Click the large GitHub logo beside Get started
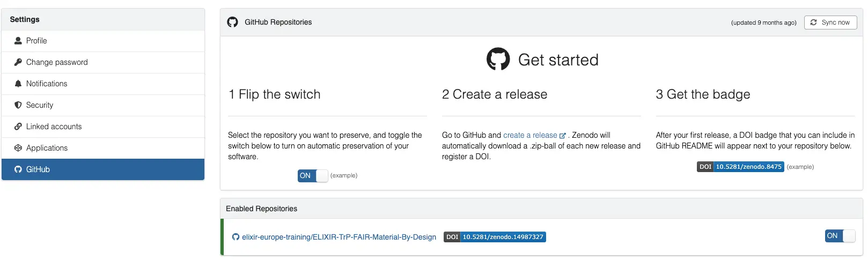Screen dimensions: 868x260 click(498, 59)
